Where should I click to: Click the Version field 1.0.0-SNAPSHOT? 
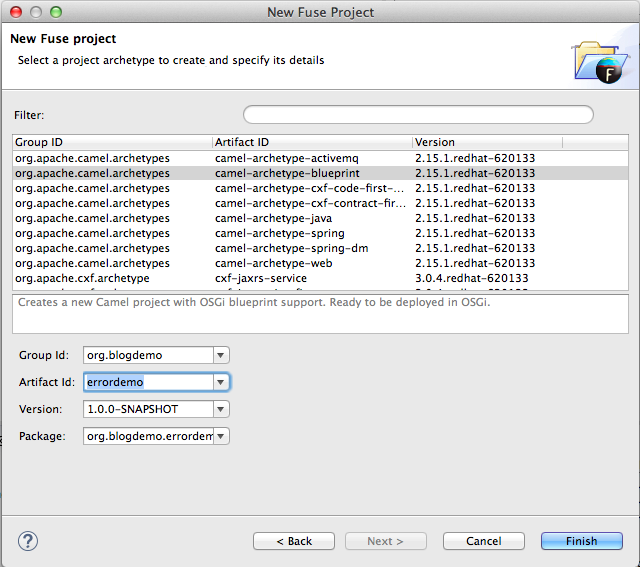point(148,409)
